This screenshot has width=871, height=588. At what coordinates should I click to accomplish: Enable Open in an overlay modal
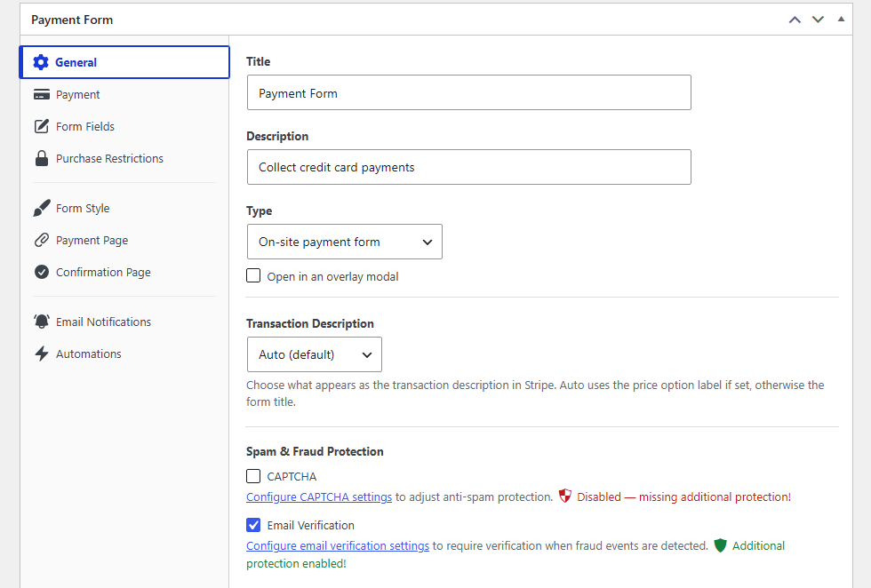tap(253, 276)
